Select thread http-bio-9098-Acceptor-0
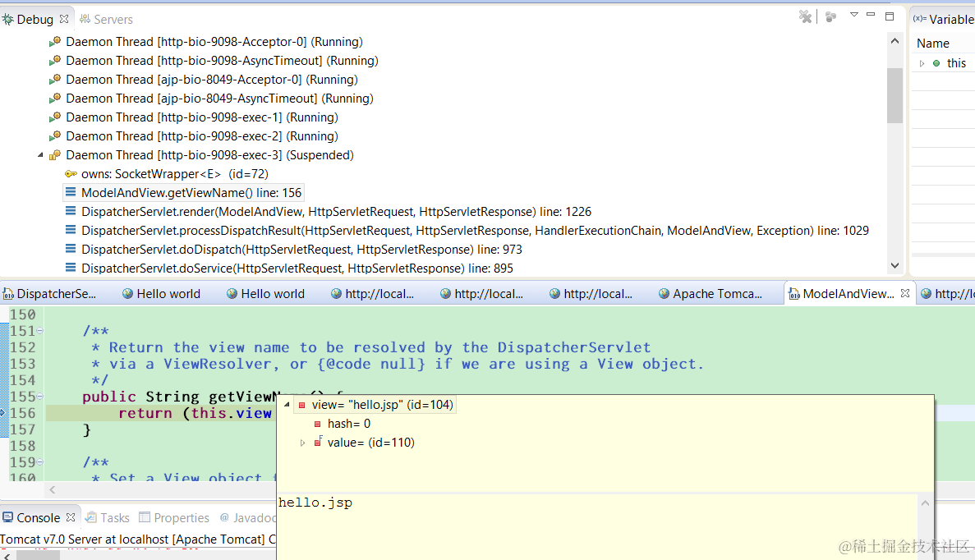The width and height of the screenshot is (975, 560). (214, 42)
